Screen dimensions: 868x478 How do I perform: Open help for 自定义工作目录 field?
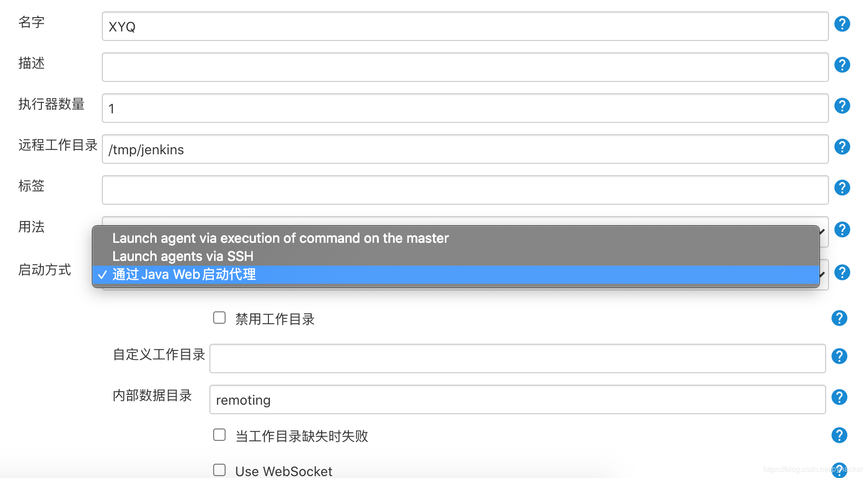(x=839, y=356)
